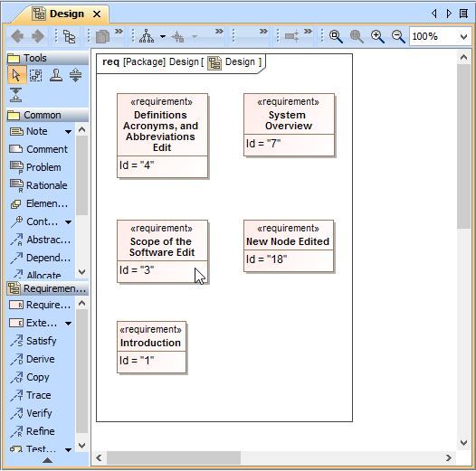Image resolution: width=476 pixels, height=471 pixels.
Task: Select the Refine relationship tool
Action: point(33,431)
